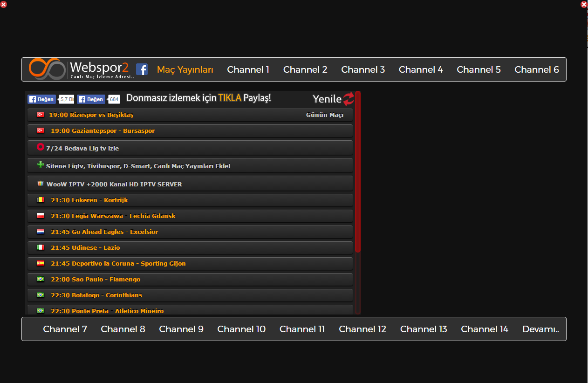The image size is (588, 383).
Task: Click the red Yenile refresh arrows icon
Action: [x=349, y=99]
